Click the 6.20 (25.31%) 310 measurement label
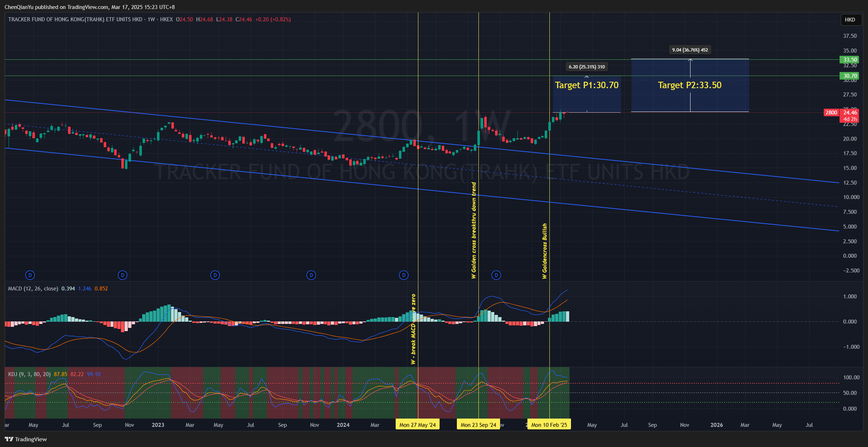The height and width of the screenshot is (447, 868). tap(587, 67)
